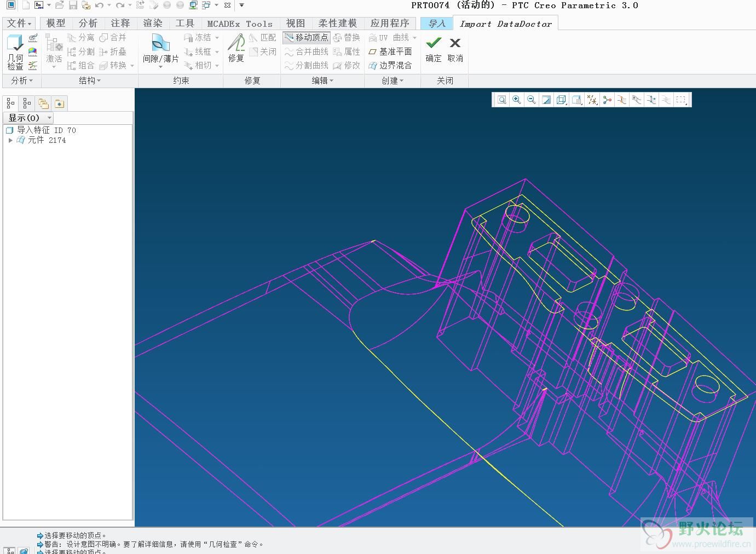Select 导入特征 ID 70 in model tree
The image size is (756, 554).
[46, 130]
